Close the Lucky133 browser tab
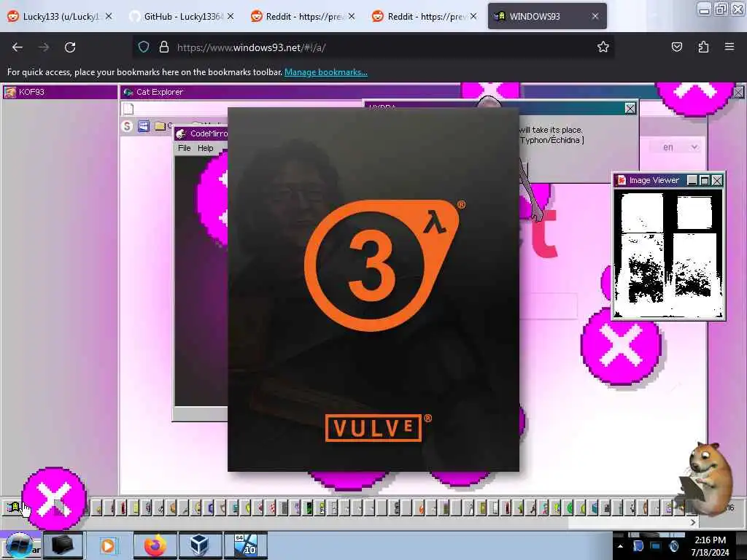This screenshot has height=560, width=747. pyautogui.click(x=109, y=16)
